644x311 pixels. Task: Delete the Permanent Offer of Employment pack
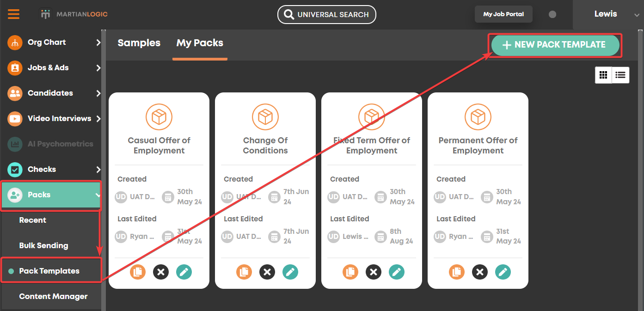tap(480, 272)
